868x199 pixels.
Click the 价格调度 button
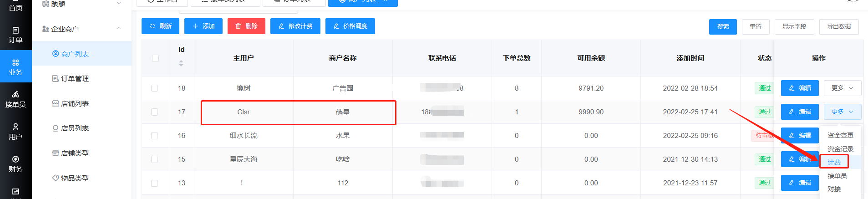pos(350,26)
